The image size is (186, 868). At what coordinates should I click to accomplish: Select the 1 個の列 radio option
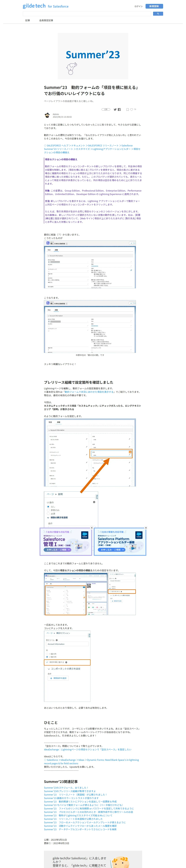coord(47,654)
